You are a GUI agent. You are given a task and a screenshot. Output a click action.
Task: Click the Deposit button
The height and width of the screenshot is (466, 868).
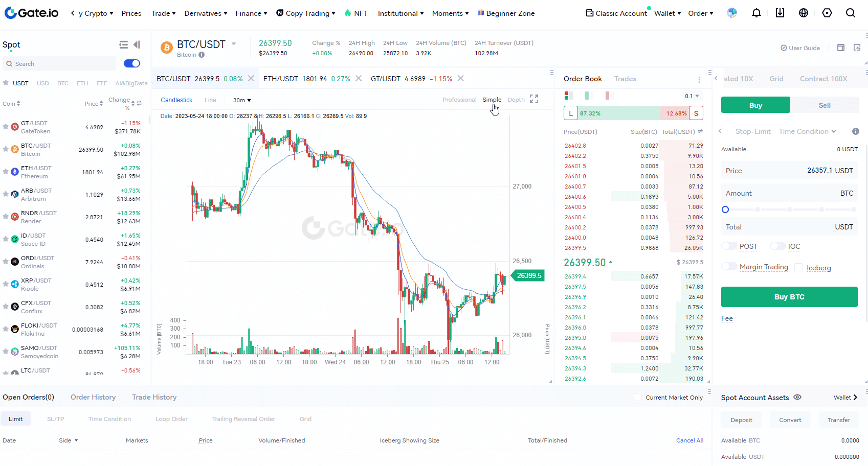click(741, 420)
